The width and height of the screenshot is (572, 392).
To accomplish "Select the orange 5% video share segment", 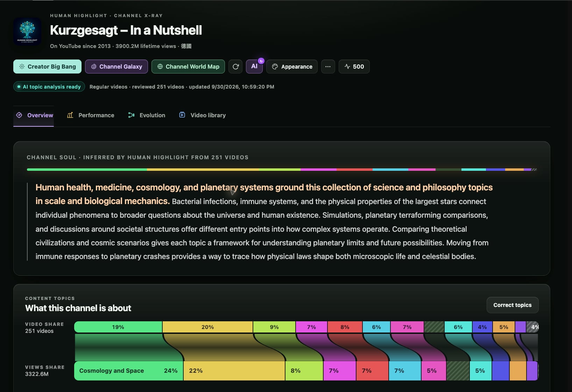I will 504,327.
